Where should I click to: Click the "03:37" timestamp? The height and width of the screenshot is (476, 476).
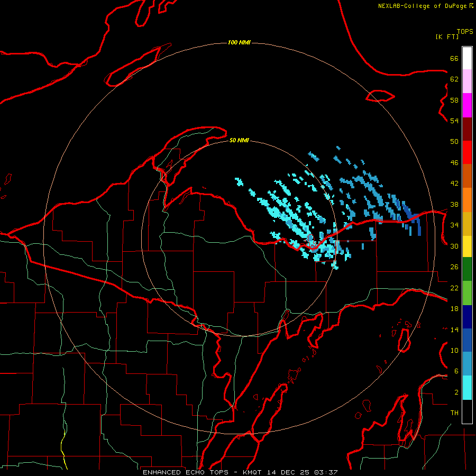326,472
